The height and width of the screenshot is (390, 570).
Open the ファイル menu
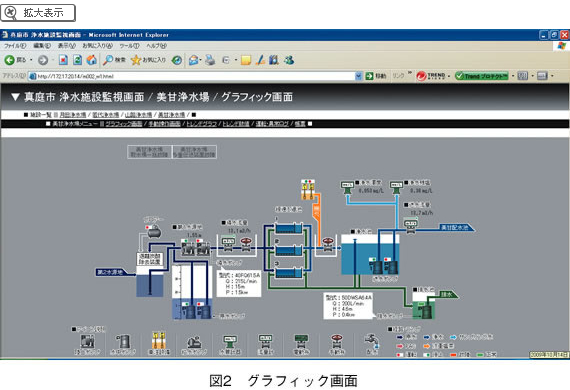15,46
